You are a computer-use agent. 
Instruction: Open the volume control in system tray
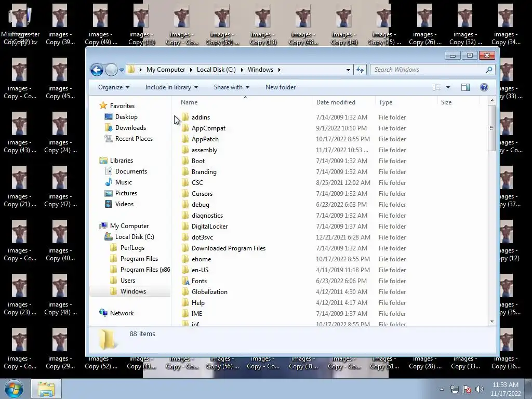[480, 389]
